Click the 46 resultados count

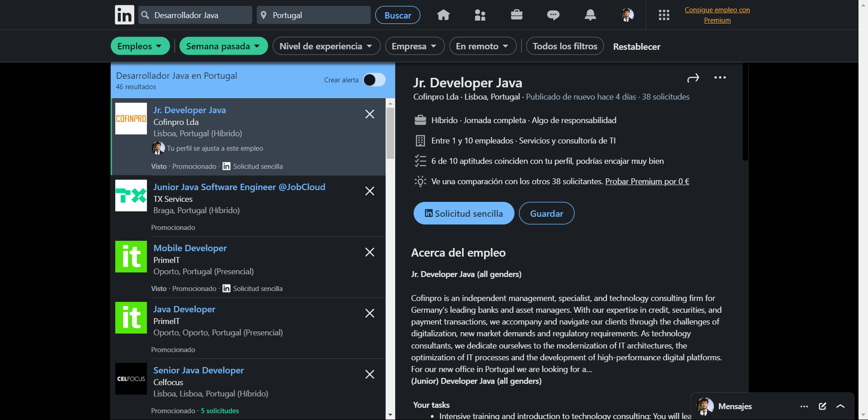click(x=136, y=87)
